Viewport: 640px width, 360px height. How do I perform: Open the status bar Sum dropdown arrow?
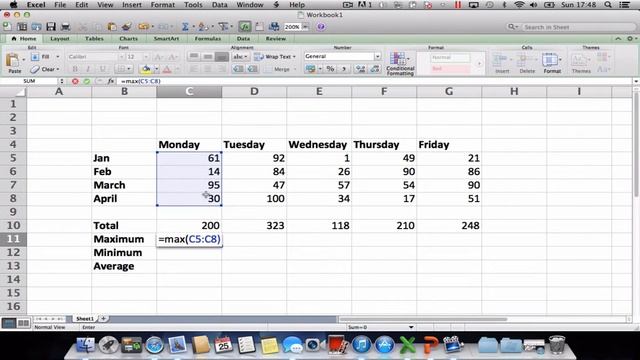click(411, 327)
